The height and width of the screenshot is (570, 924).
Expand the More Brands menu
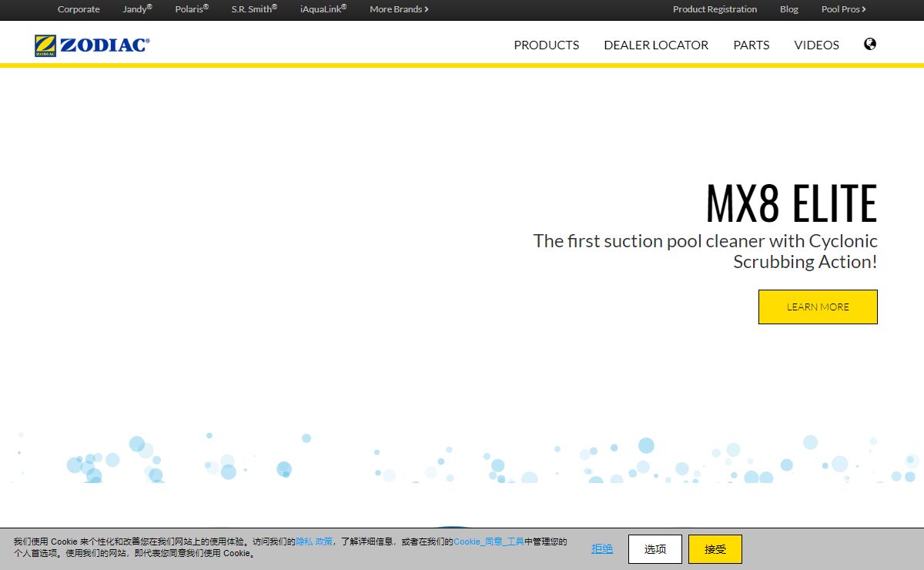point(399,9)
